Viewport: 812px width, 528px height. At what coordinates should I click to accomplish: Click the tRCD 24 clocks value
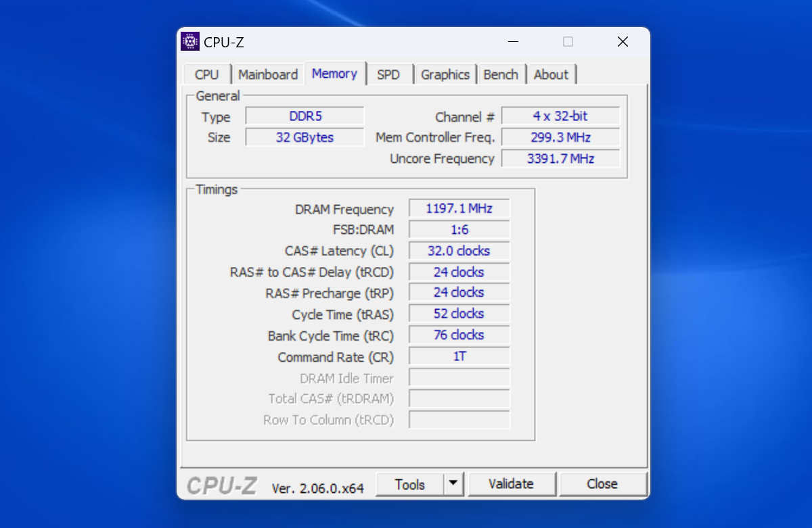(x=459, y=272)
